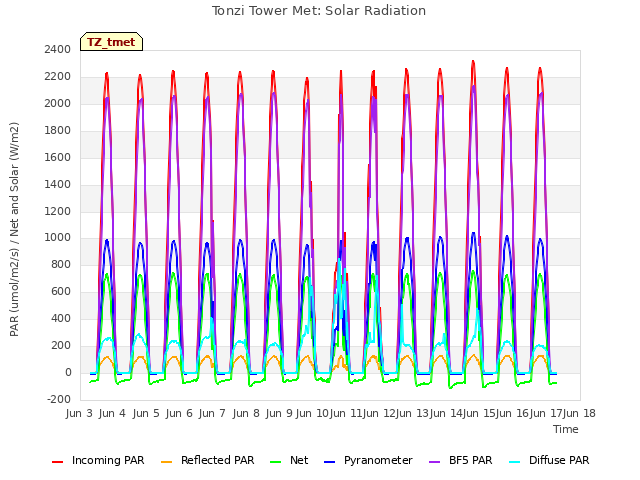Click the 400 y-axis tick label
This screenshot has height=480, width=640.
(61, 319)
